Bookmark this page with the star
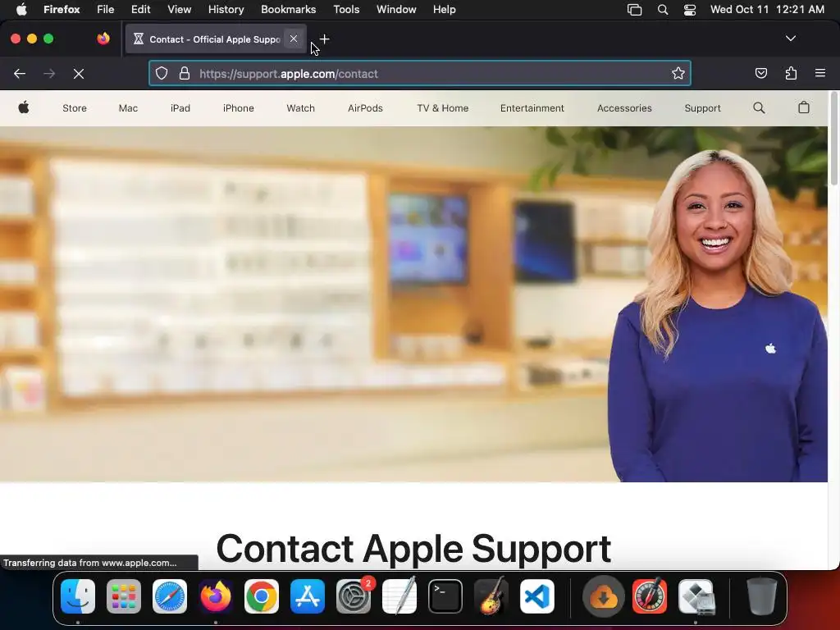The height and width of the screenshot is (630, 840). [678, 73]
